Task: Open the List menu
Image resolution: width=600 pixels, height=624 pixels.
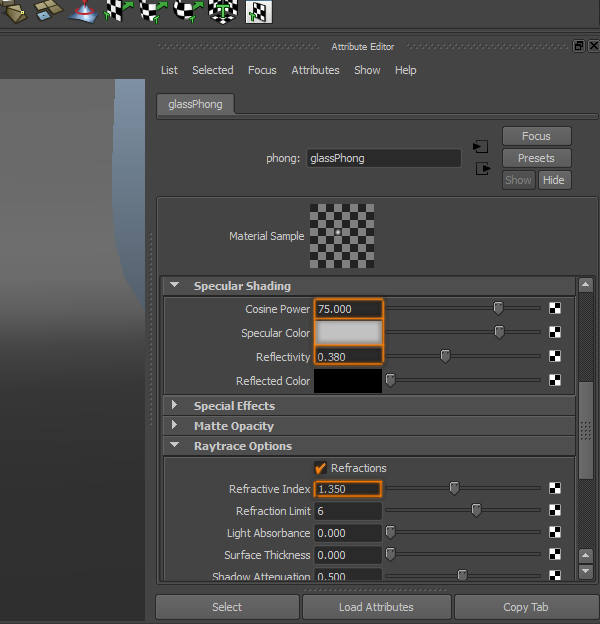Action: (x=169, y=70)
